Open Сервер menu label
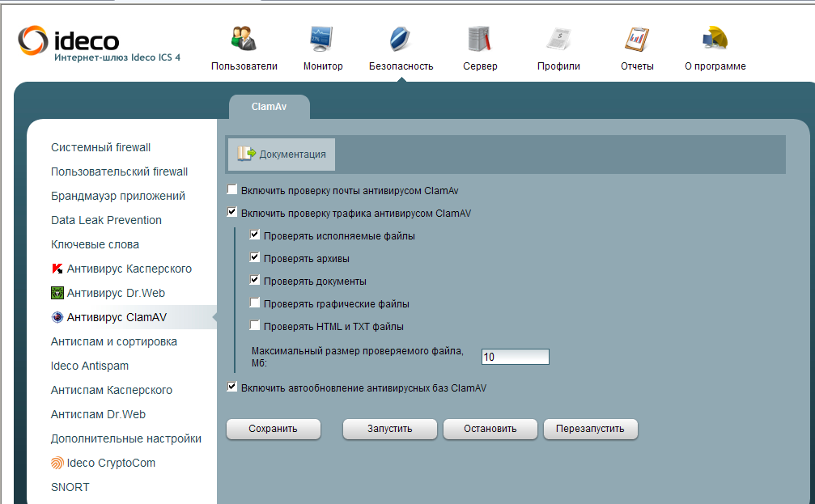This screenshot has width=815, height=504. pyautogui.click(x=480, y=66)
